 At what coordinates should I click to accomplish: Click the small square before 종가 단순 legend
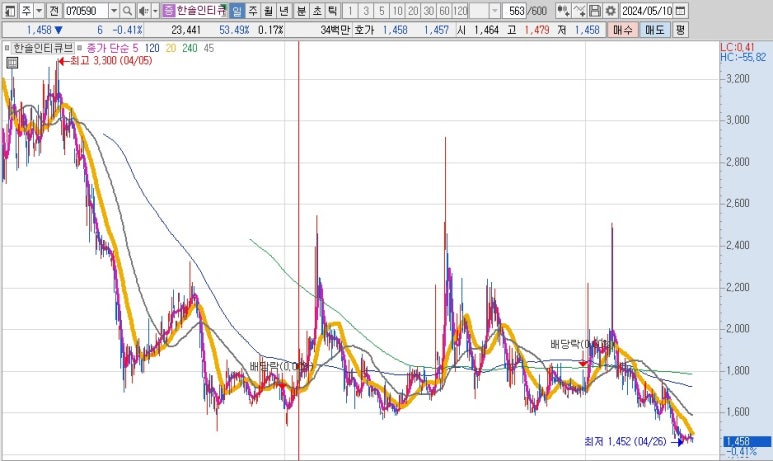point(79,48)
